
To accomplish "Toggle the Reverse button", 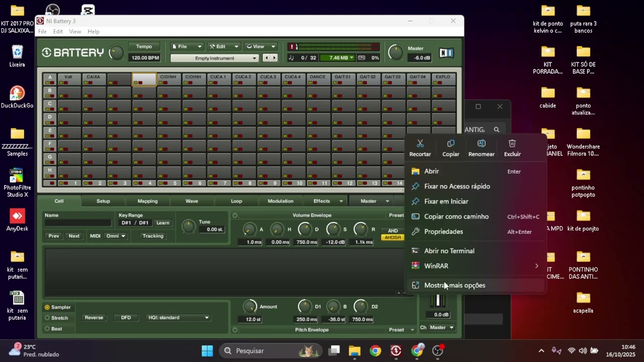I will 94,318.
